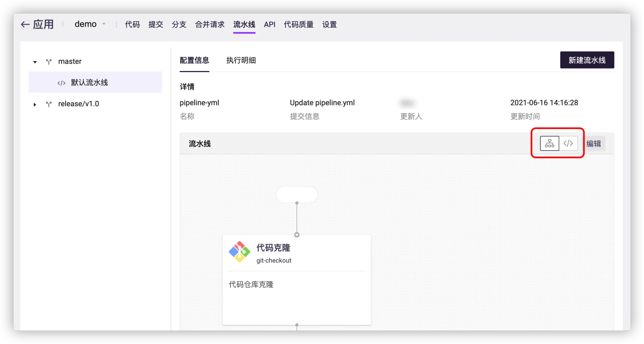
Task: Click the empty start node of pipeline
Action: coord(297,194)
